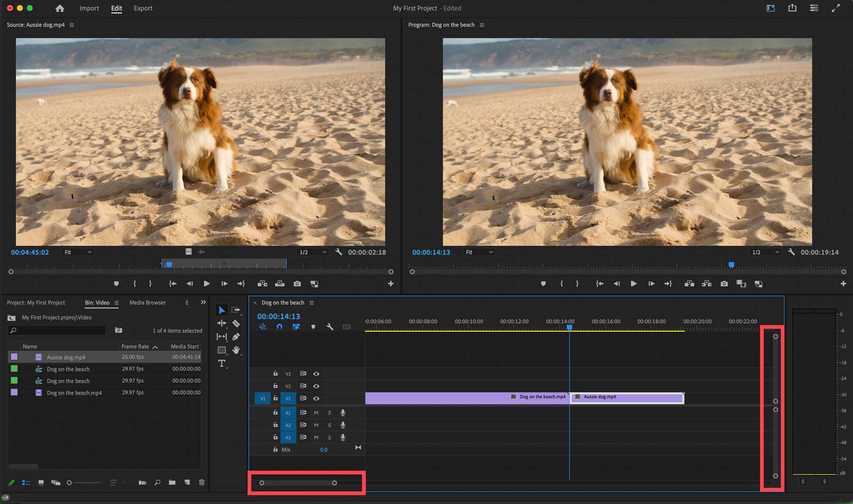The height and width of the screenshot is (504, 853).
Task: Open the Fit zoom dropdown on Source monitor
Action: (77, 252)
